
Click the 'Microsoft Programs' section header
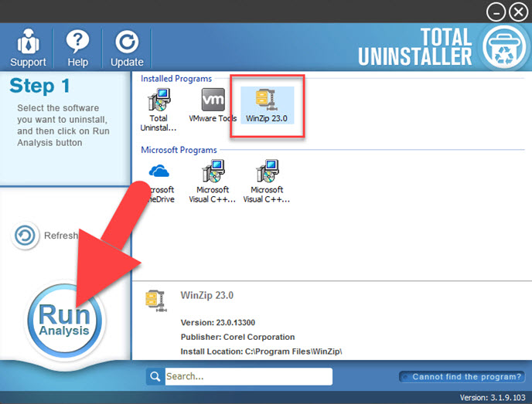click(179, 150)
